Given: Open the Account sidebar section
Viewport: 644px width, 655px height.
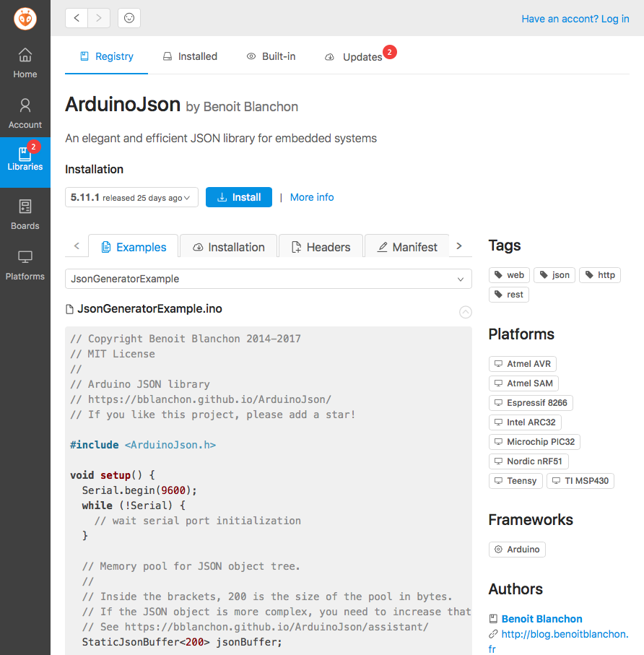Looking at the screenshot, I should [x=25, y=113].
